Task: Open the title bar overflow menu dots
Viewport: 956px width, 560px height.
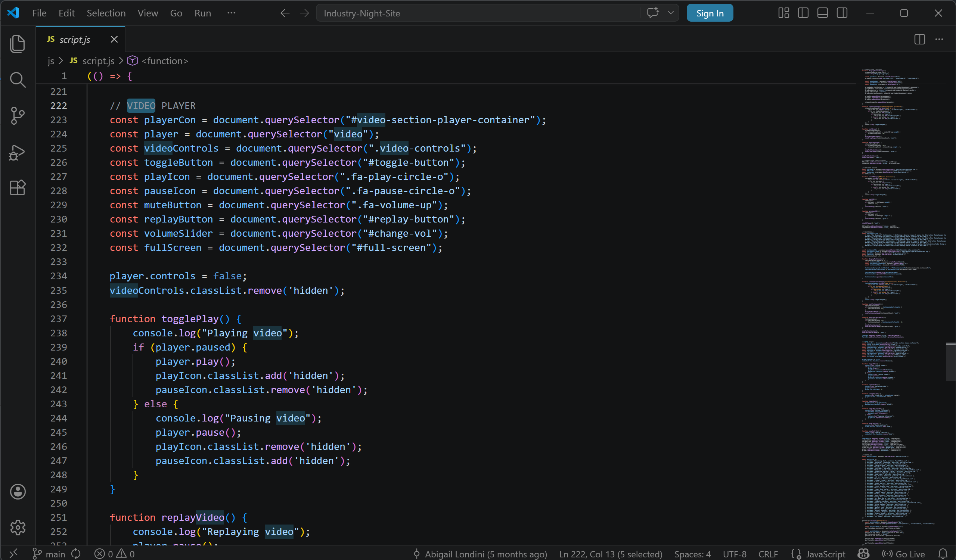Action: coord(232,13)
